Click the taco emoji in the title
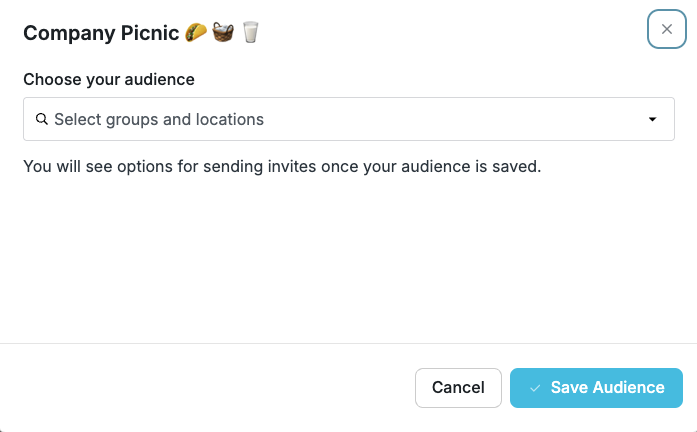Image resolution: width=697 pixels, height=432 pixels. point(196,32)
